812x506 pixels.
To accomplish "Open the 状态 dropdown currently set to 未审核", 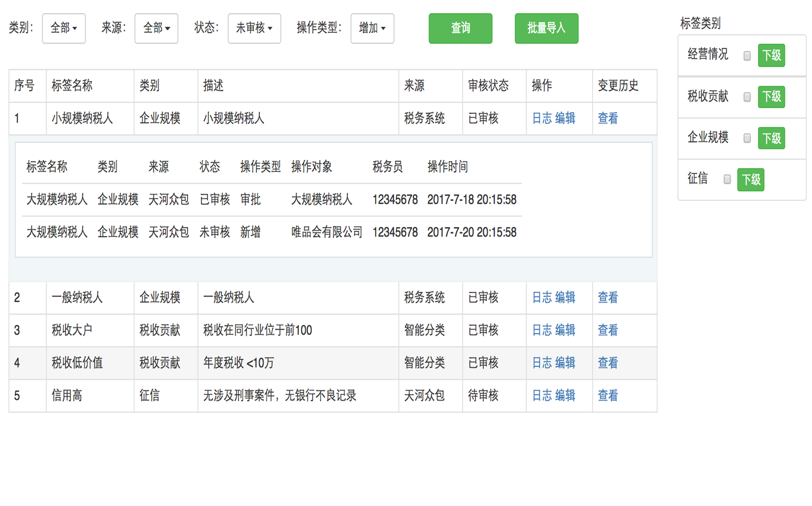I will 254,28.
